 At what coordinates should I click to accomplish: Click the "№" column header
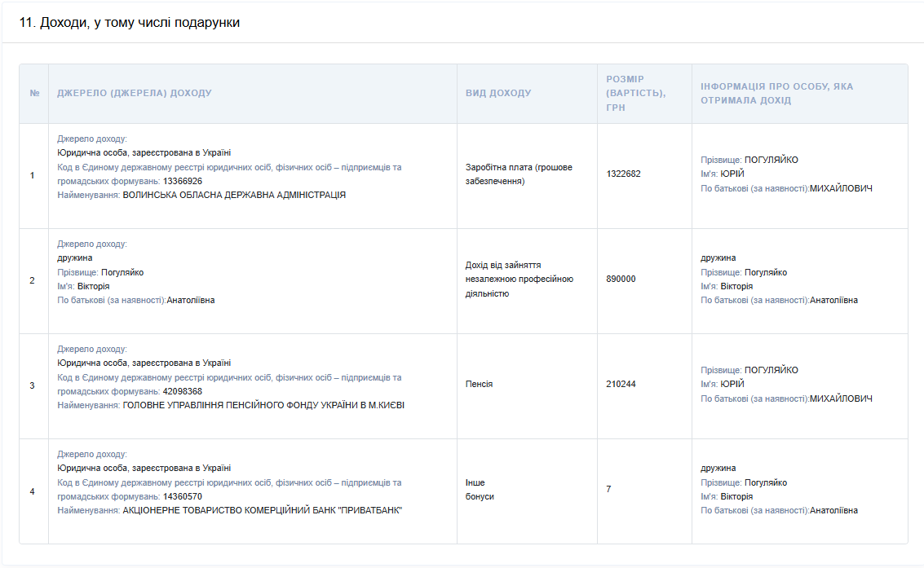pos(34,94)
